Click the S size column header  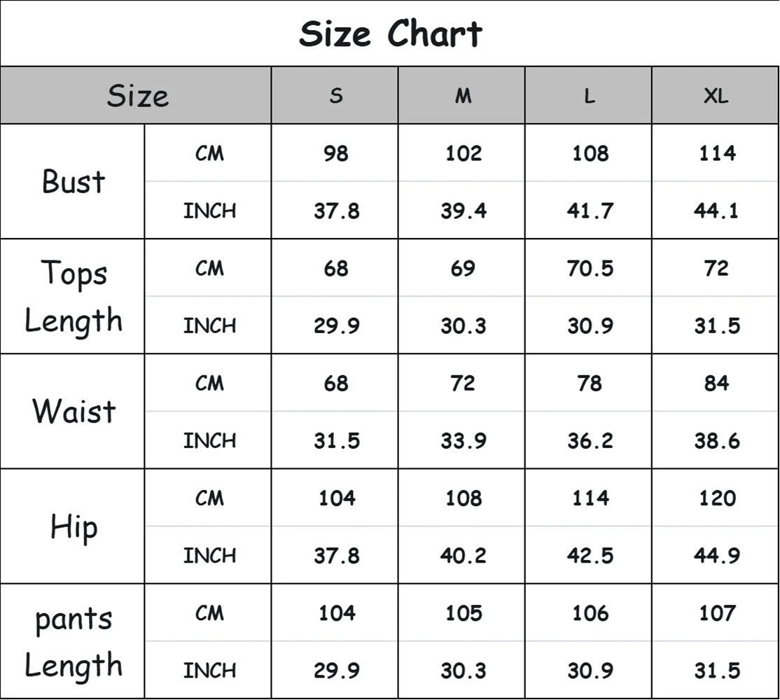(x=336, y=96)
